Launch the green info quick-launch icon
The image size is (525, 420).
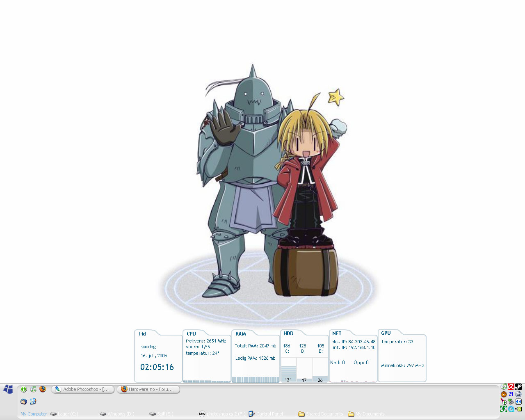point(24,389)
